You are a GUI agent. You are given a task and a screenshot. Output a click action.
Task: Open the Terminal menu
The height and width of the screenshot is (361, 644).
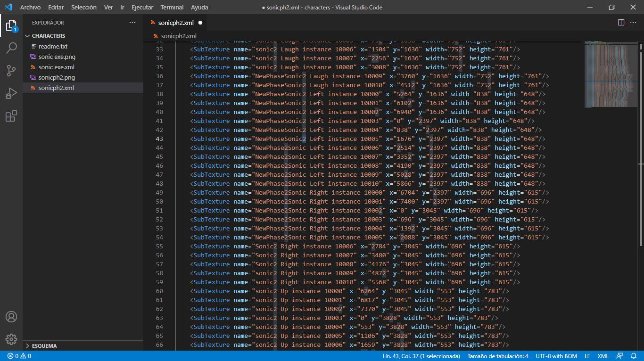[172, 7]
